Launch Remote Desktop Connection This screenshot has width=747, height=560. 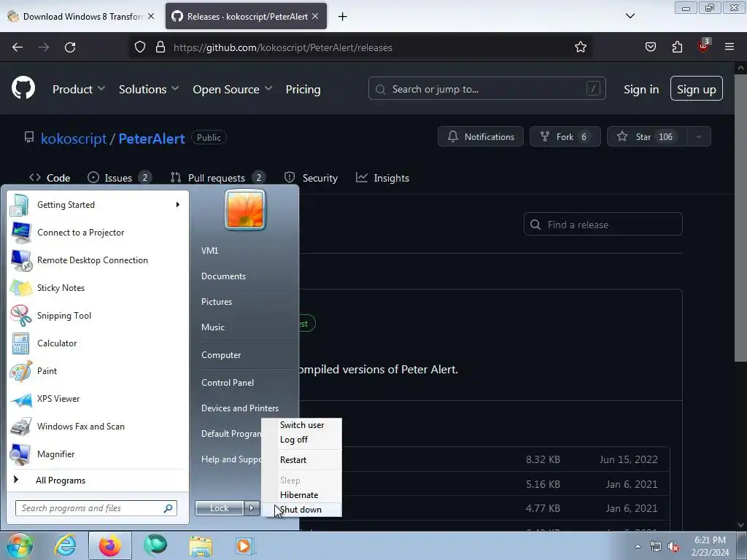98,260
